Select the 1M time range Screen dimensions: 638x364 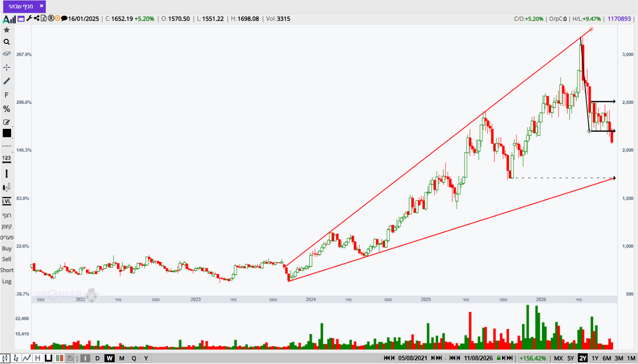pyautogui.click(x=631, y=358)
